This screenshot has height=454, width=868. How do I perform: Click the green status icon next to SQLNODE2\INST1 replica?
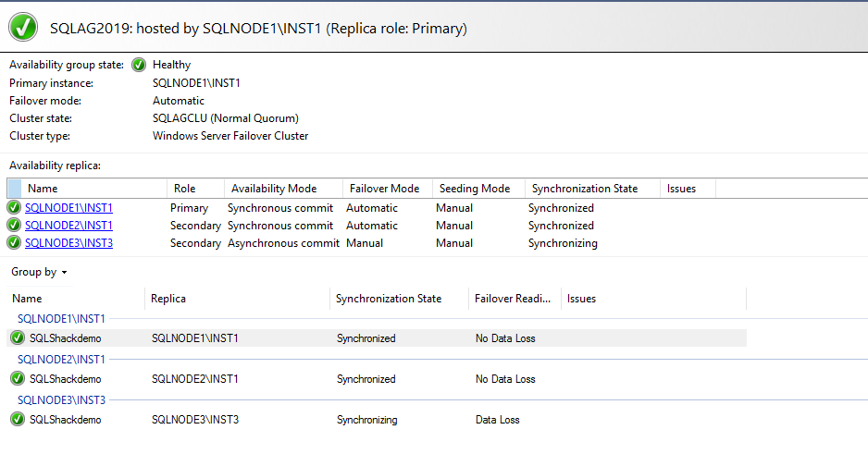pyautogui.click(x=14, y=226)
